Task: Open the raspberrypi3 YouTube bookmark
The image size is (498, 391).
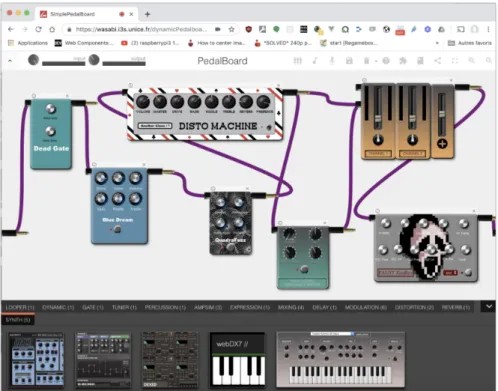Action: [150, 43]
